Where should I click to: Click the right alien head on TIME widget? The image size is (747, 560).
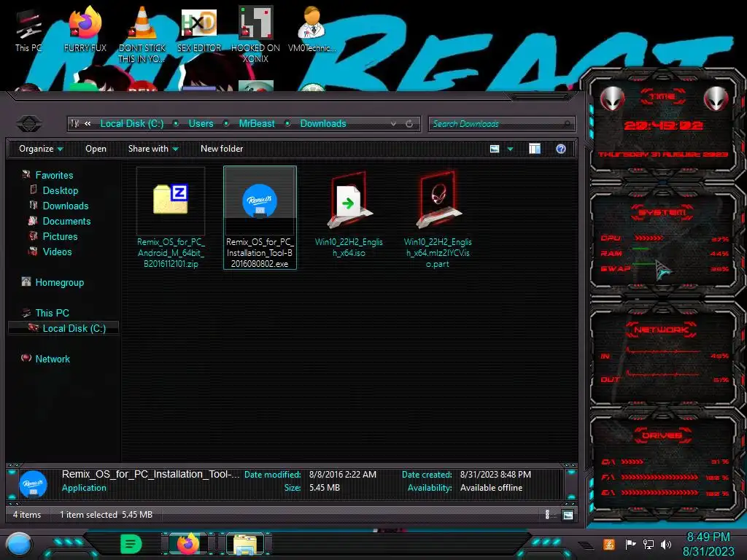(x=716, y=98)
